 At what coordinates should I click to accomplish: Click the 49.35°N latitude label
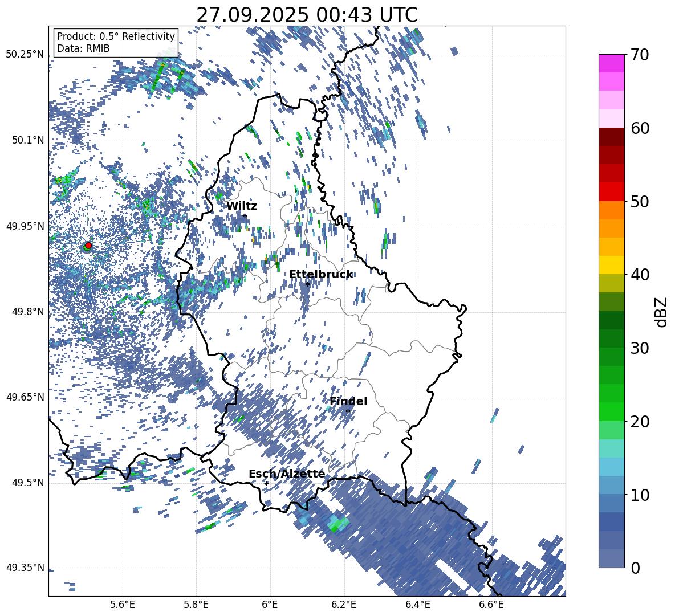click(x=25, y=568)
